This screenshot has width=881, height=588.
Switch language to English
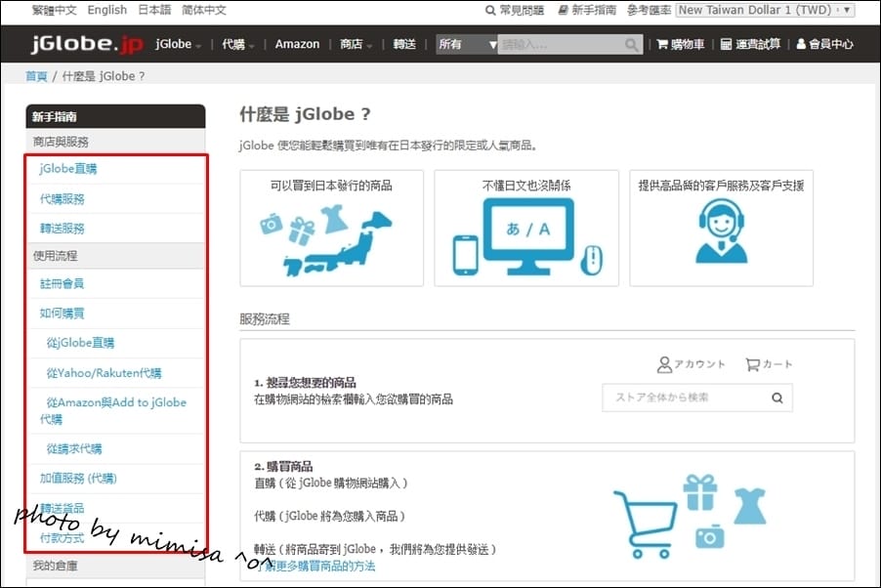[x=106, y=10]
